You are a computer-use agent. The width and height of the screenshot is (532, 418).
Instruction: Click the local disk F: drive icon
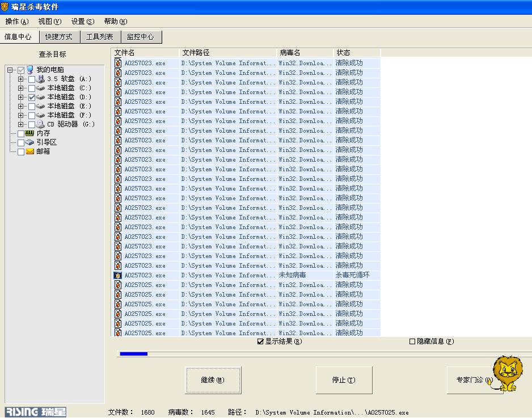pos(40,115)
